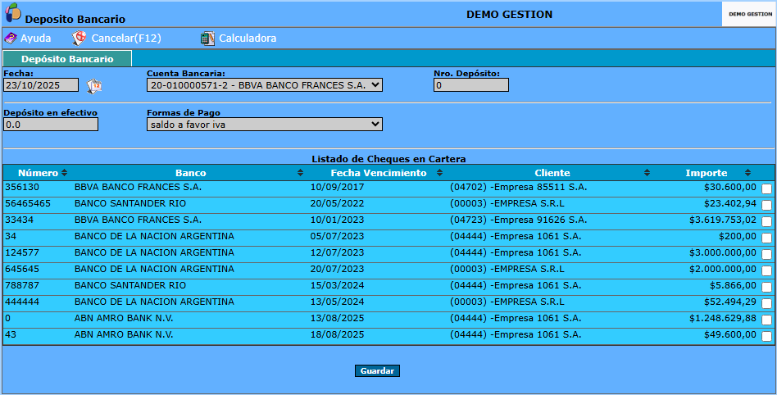Tick the checkbox for cheque 124577
This screenshot has width=777, height=395.
pyautogui.click(x=767, y=254)
